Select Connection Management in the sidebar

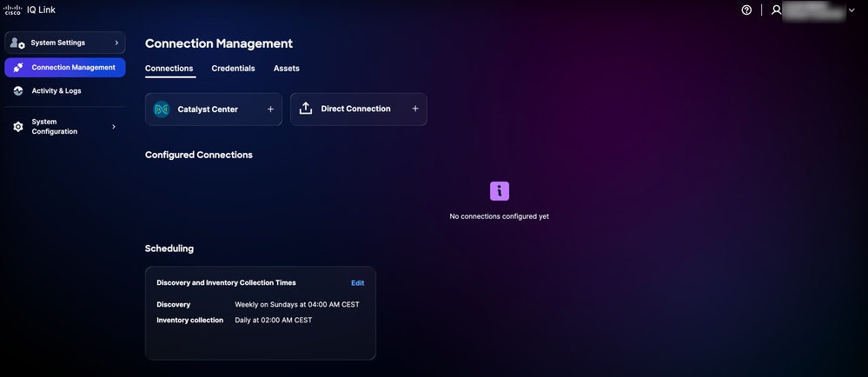(65, 68)
